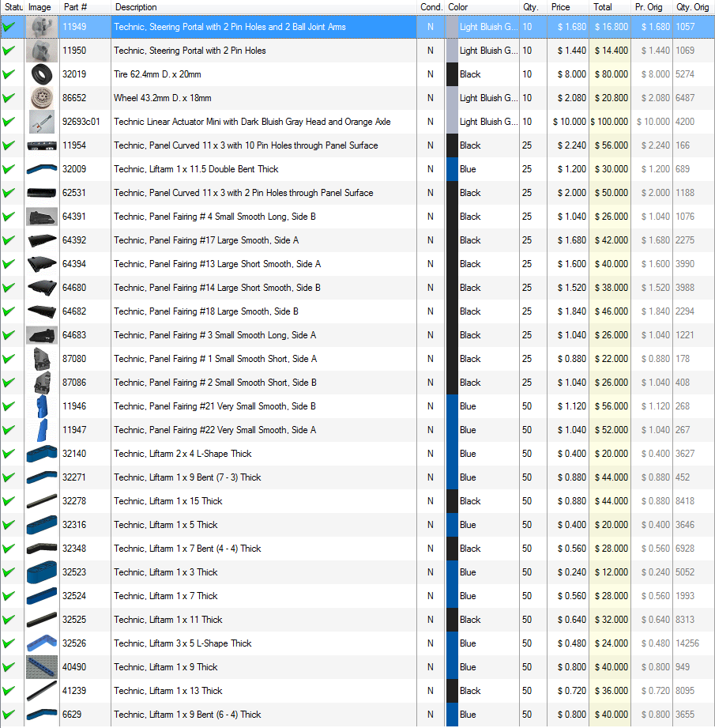Click the blue L-shape liftarm image for 32526
The height and width of the screenshot is (728, 715).
41,643
